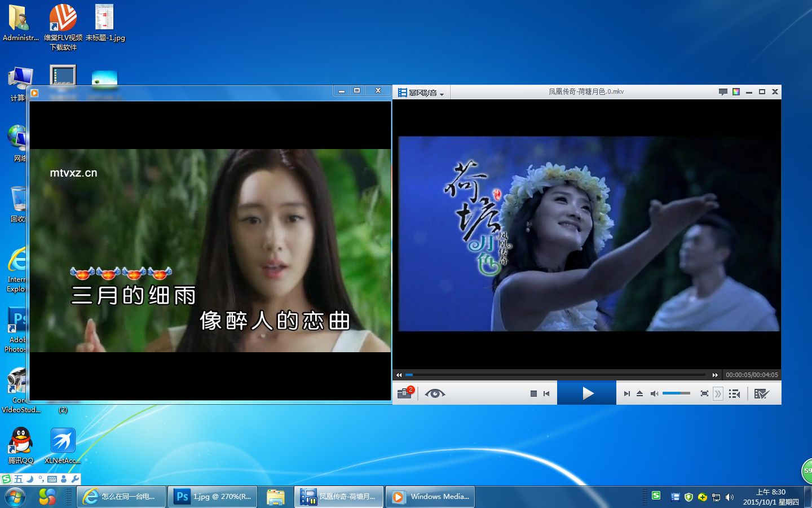Select the Recycle Bin desktop icon
The width and height of the screenshot is (812, 508).
click(x=18, y=204)
